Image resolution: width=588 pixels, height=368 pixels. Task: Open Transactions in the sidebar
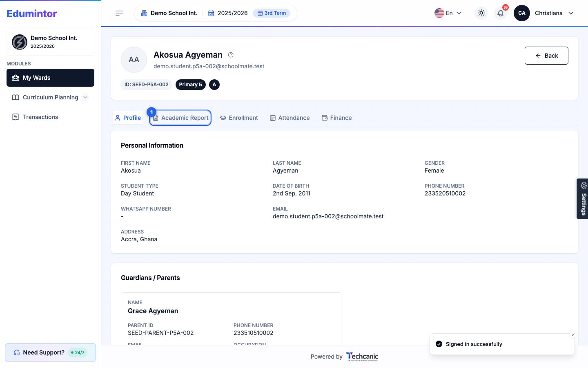(50, 117)
